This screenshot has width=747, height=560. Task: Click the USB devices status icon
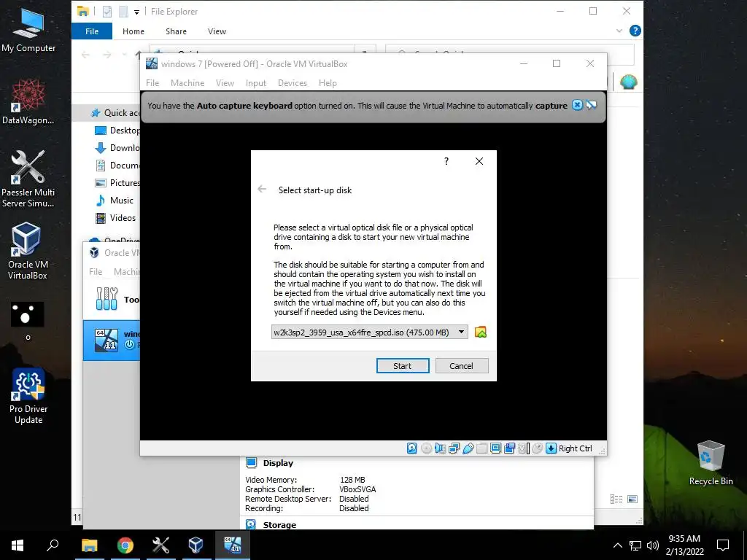(468, 448)
